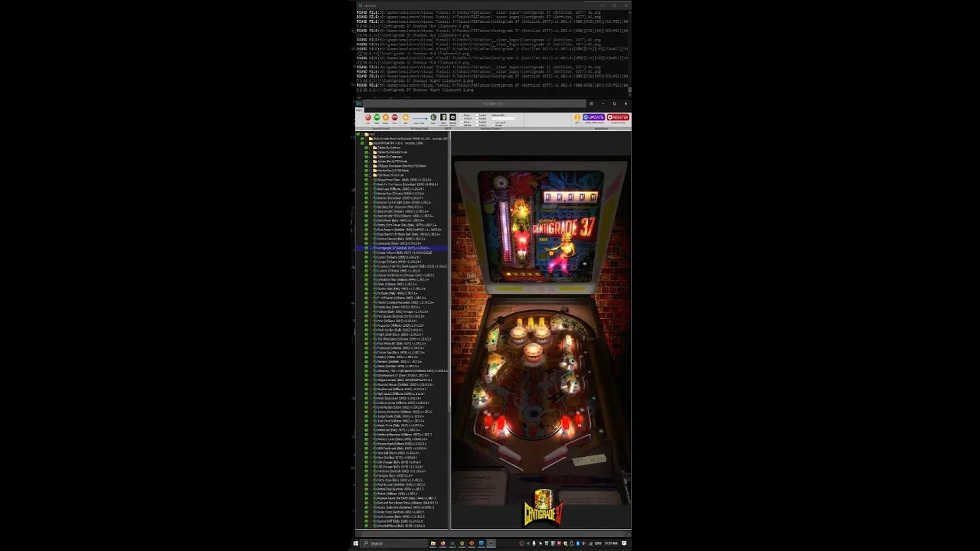Click the green launch-control icon in ribbon
Image resolution: width=980 pixels, height=551 pixels.
pos(377,117)
